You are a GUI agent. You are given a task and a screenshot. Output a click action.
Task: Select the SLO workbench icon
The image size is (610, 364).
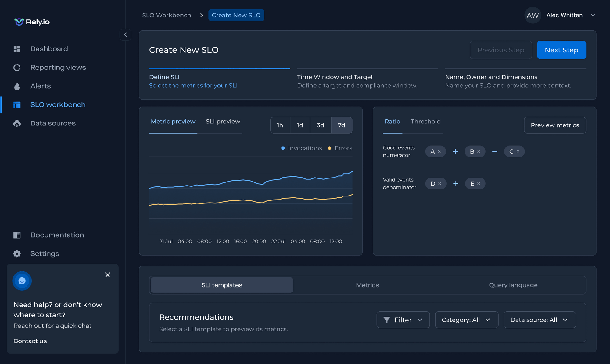click(17, 104)
